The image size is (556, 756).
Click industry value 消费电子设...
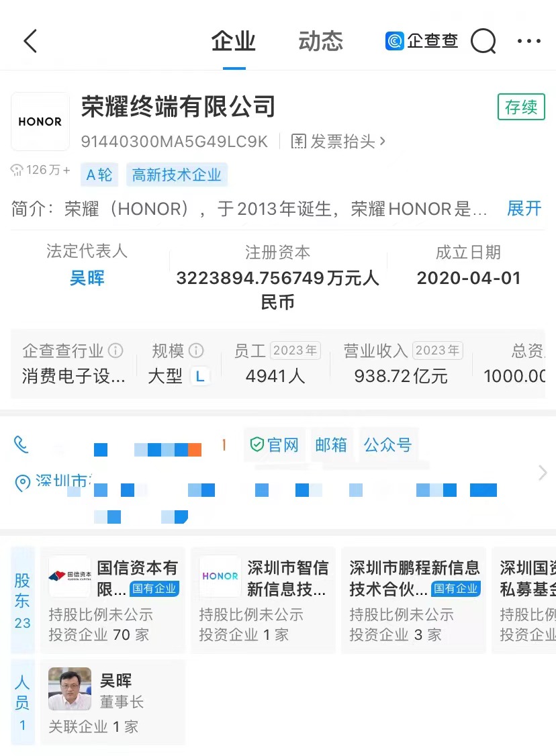(x=73, y=376)
